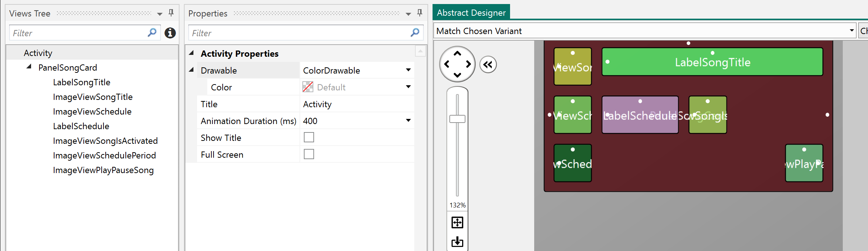
Task: Switch to the Abstract Designer tab
Action: tap(471, 12)
